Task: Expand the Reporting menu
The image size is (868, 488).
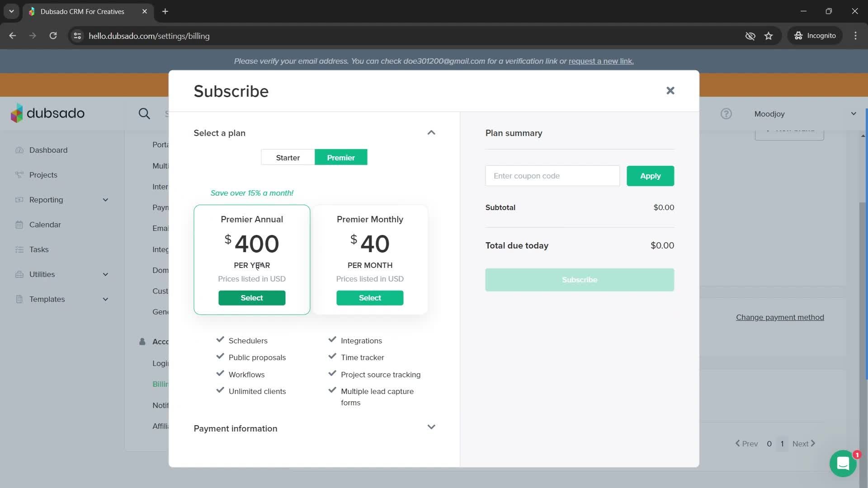Action: coord(105,200)
